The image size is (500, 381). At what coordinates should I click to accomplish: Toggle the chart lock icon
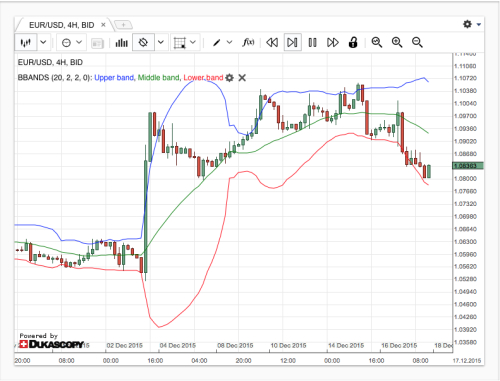(x=353, y=42)
